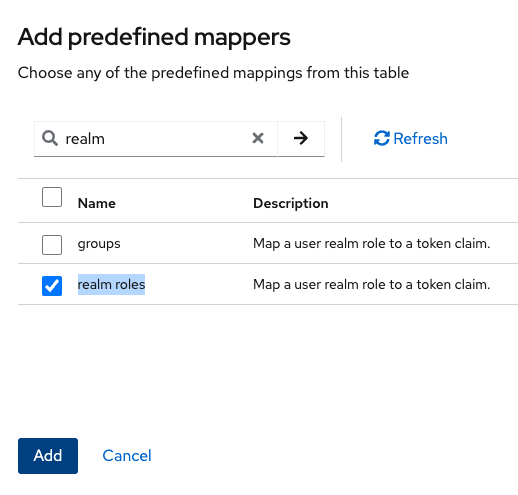Click the Description column header

pos(291,203)
